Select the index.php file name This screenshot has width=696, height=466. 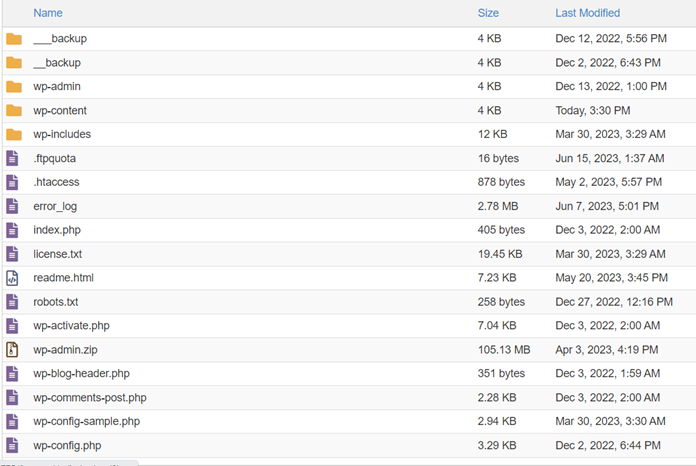[57, 230]
